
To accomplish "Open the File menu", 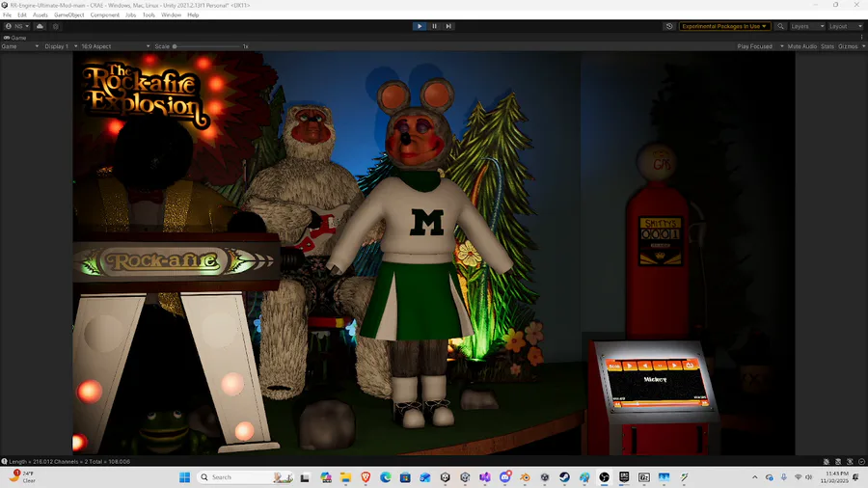I will (7, 14).
